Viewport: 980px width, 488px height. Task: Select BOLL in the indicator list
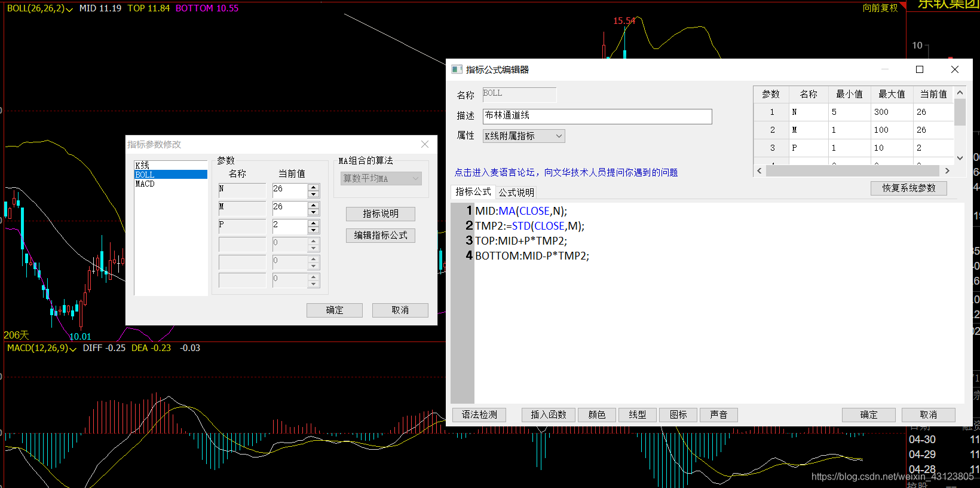171,175
